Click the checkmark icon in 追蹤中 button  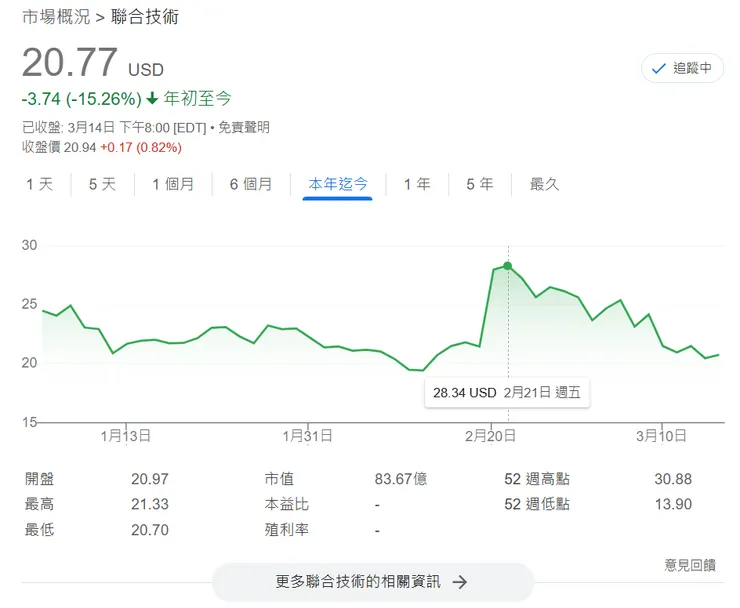pyautogui.click(x=658, y=69)
